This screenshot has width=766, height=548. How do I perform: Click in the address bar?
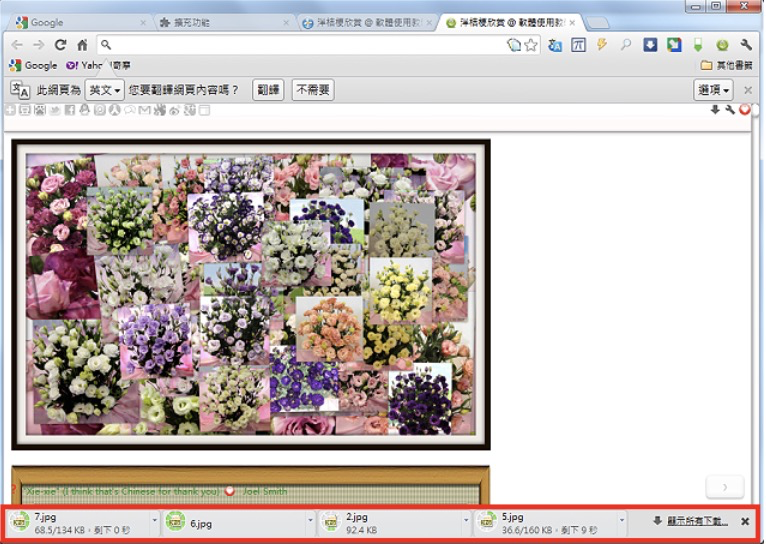pyautogui.click(x=300, y=45)
